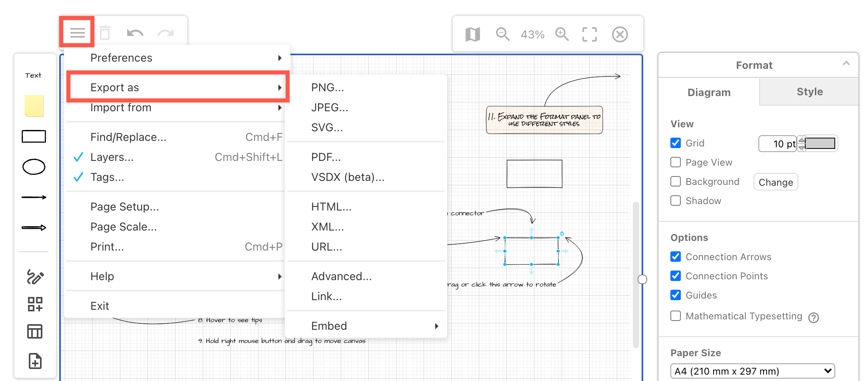
Task: Disable the Grid display
Action: click(676, 143)
